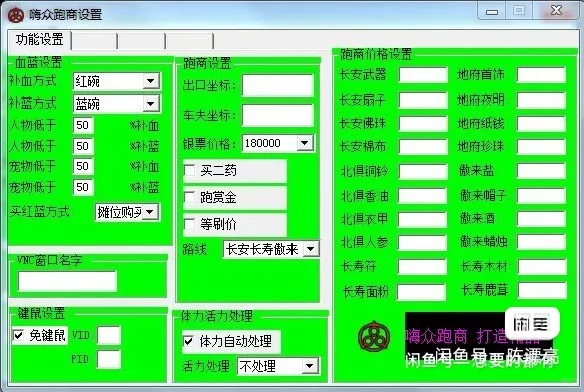Click the 地府首饰 price field
584x392 pixels.
(x=542, y=75)
